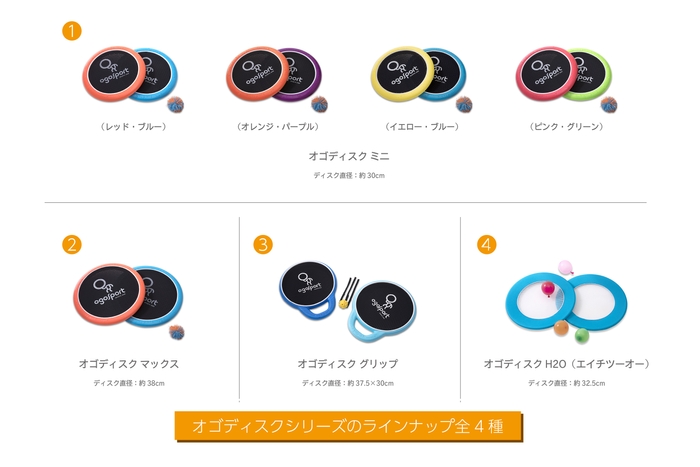Open the OgoDisk Grip product image
Screen dimensions: 700x467
348,302
